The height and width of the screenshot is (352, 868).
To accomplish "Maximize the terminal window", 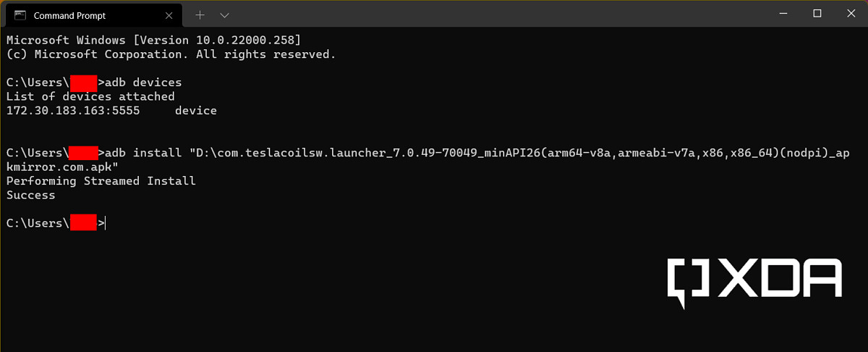I will coord(817,14).
